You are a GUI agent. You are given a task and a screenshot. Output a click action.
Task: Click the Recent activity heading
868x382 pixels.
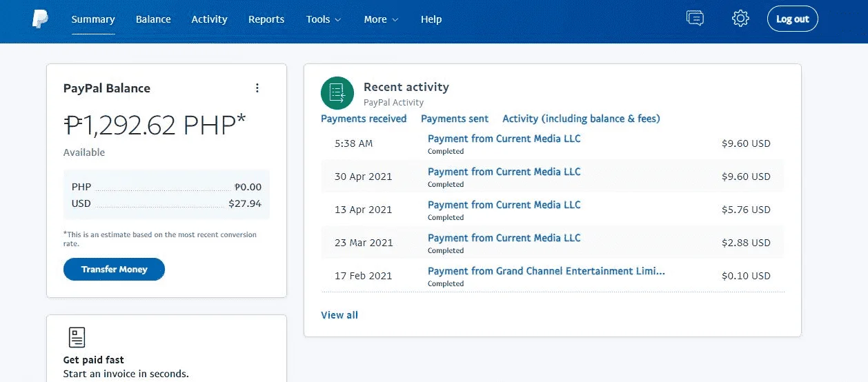tap(406, 87)
